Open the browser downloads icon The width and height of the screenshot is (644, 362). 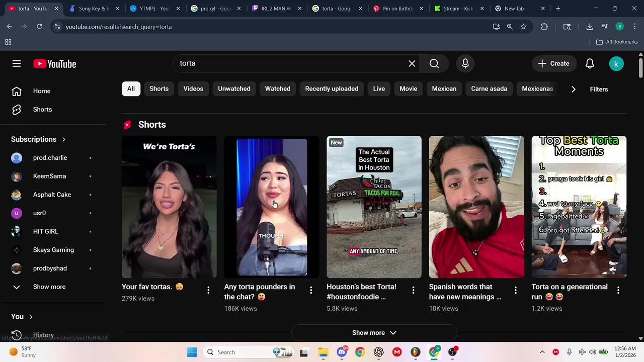(x=590, y=27)
